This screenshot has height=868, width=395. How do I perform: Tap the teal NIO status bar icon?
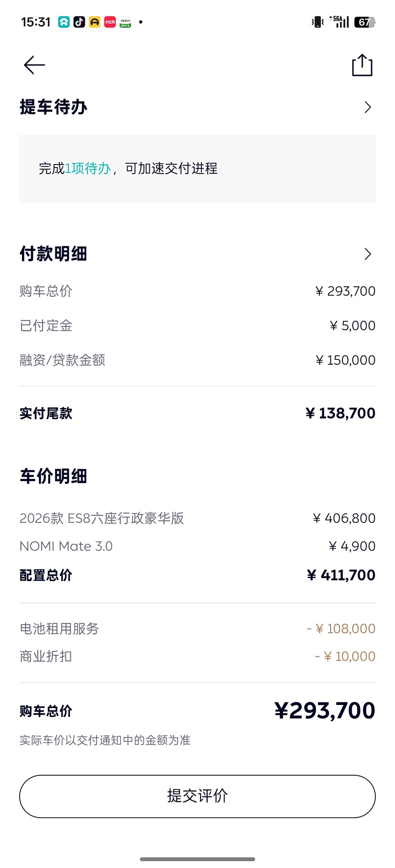(64, 22)
